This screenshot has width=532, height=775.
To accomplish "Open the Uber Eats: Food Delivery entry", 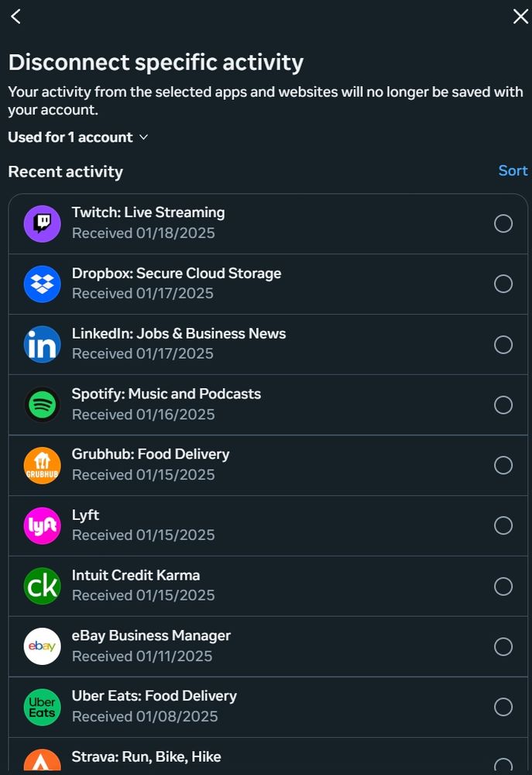I will pos(154,706).
